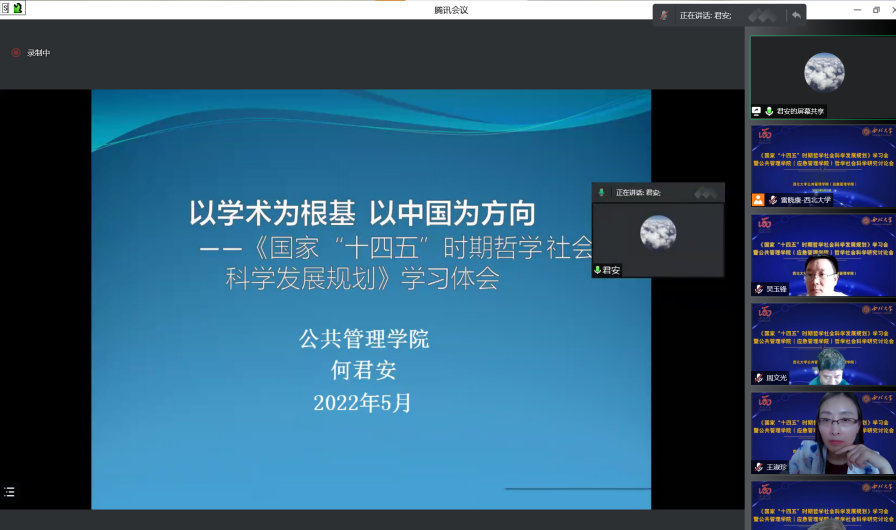Select the 王淑珍 participant video tile
The width and height of the screenshot is (896, 530).
[x=823, y=428]
